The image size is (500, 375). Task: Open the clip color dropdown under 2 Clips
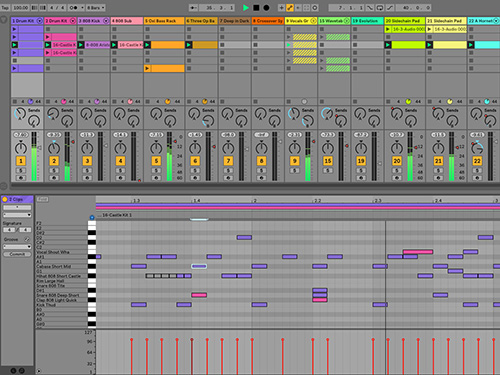coord(17,215)
